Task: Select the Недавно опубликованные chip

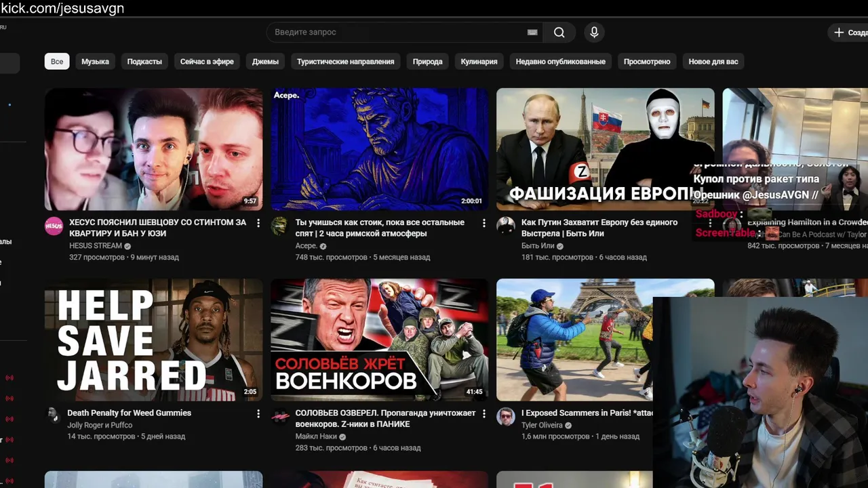Action: [560, 62]
